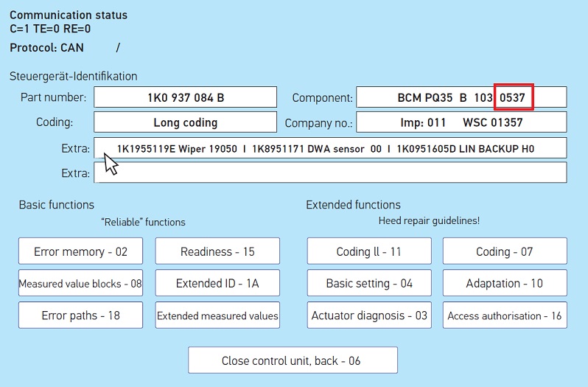The image size is (588, 387).
Task: Click the empty second Extra field
Action: coord(330,173)
